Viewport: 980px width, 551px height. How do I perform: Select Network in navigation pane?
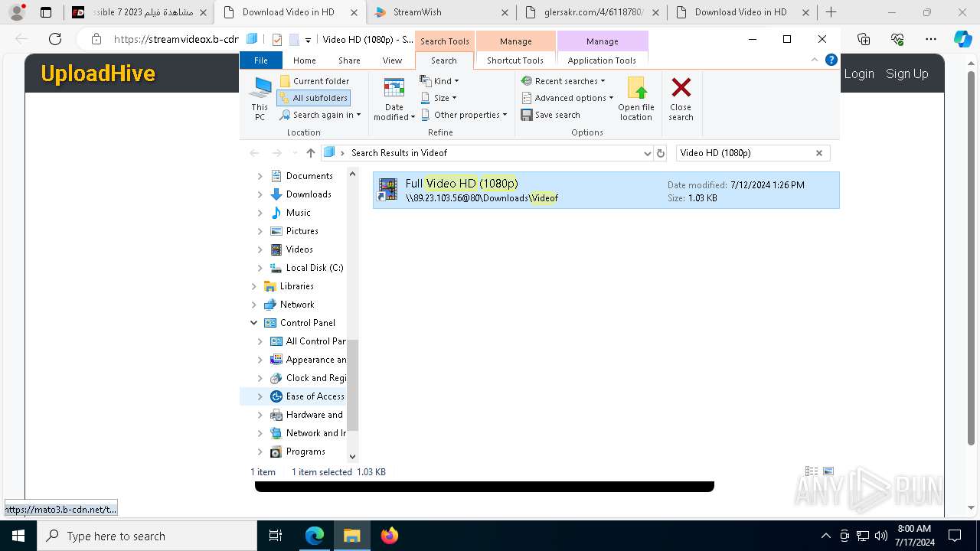(297, 305)
